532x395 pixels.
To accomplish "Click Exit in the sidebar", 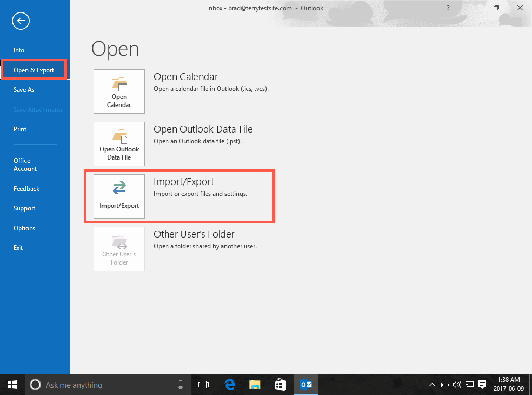I will tap(18, 248).
